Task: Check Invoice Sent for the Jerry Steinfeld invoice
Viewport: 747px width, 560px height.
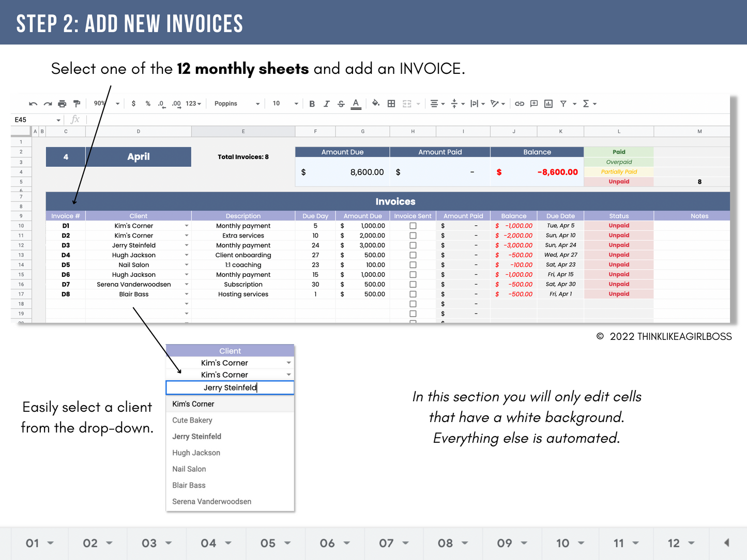Action: click(x=413, y=245)
